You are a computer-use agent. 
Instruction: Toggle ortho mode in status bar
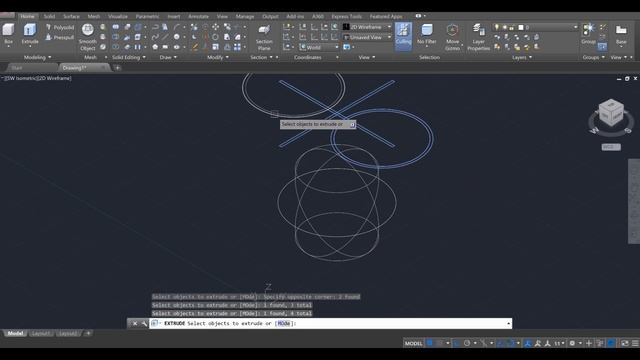pyautogui.click(x=456, y=343)
